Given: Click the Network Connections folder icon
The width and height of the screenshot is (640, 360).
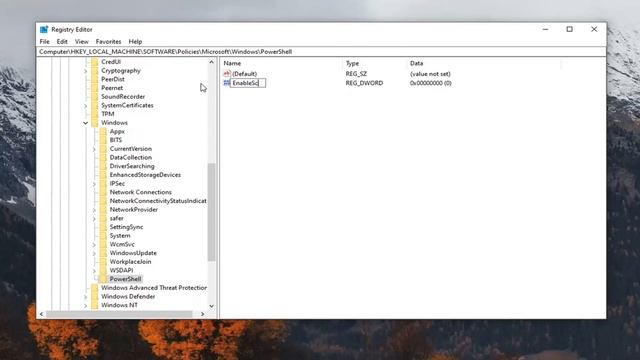Looking at the screenshot, I should click(103, 192).
